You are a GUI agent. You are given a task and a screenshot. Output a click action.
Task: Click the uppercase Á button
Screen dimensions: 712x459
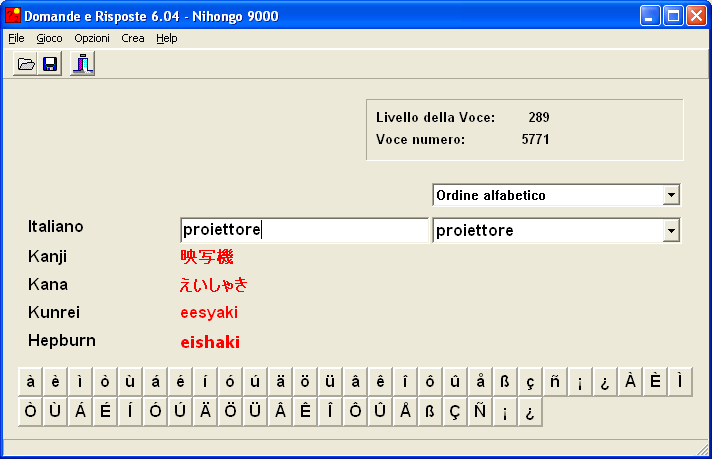click(x=80, y=412)
